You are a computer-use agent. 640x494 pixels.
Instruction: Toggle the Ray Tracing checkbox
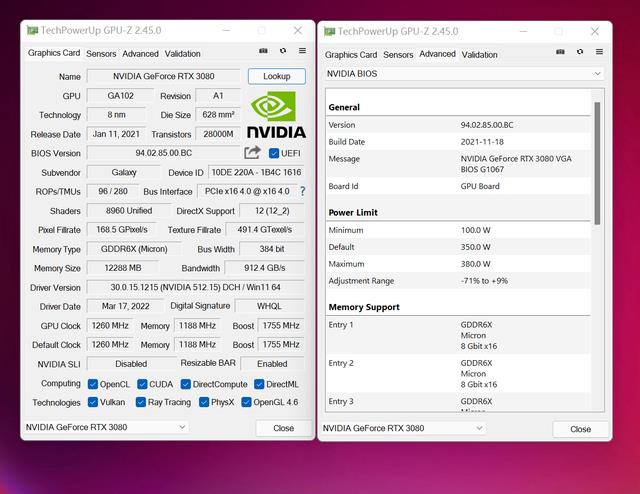(x=141, y=402)
